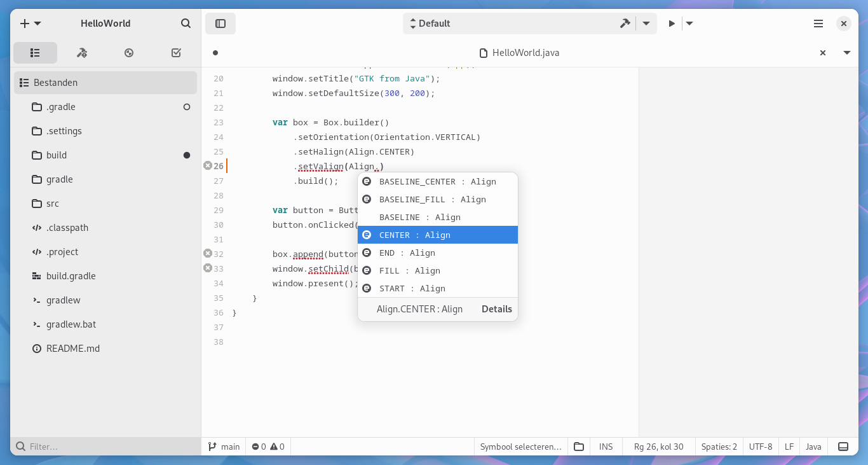Expand the run options dropdown arrow
This screenshot has width=868, height=465.
coord(689,23)
